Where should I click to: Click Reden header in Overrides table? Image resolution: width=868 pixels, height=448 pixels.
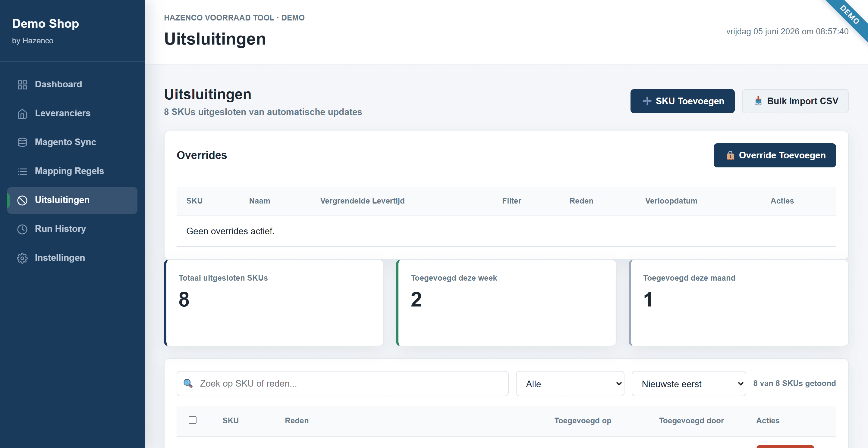pyautogui.click(x=581, y=201)
